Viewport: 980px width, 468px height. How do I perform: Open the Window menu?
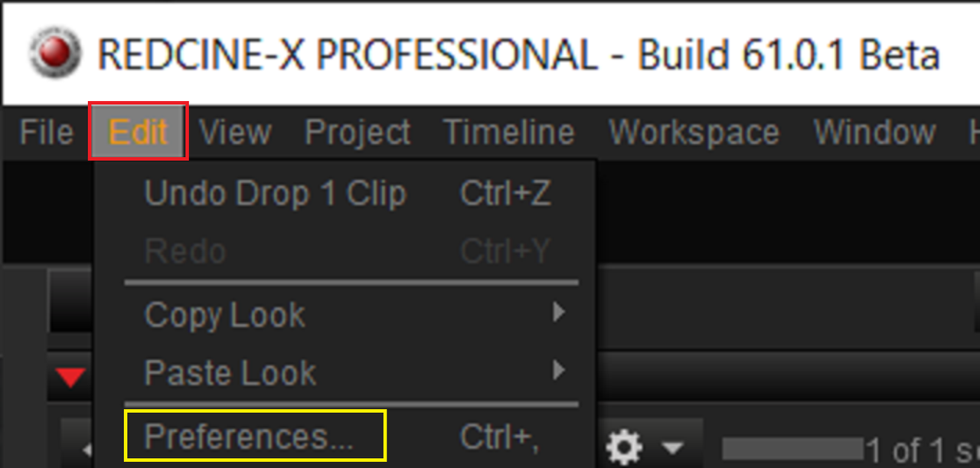click(x=874, y=133)
